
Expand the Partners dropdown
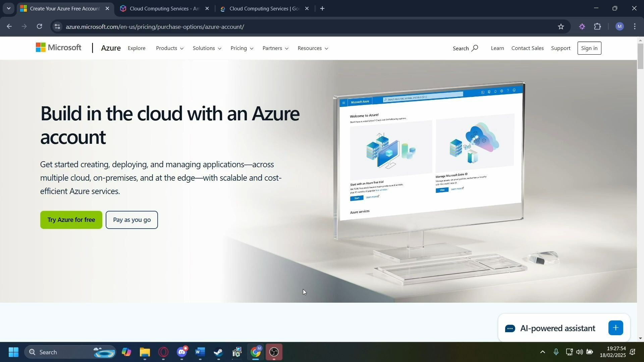[275, 48]
